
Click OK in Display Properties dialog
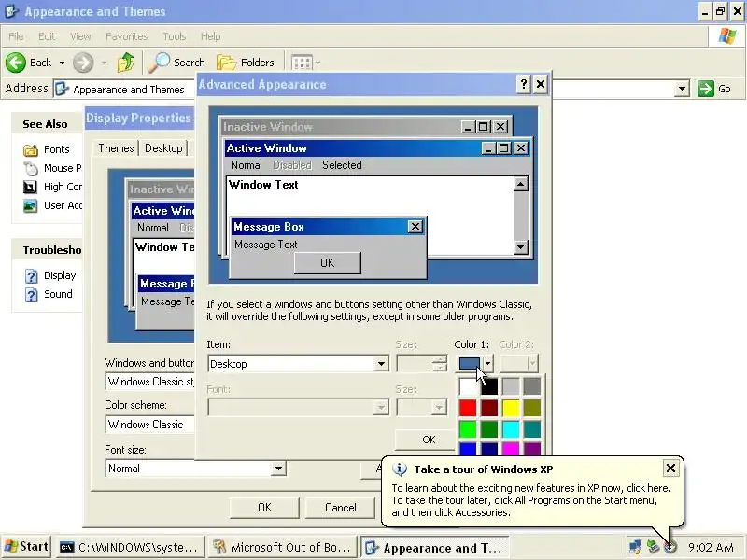click(264, 508)
